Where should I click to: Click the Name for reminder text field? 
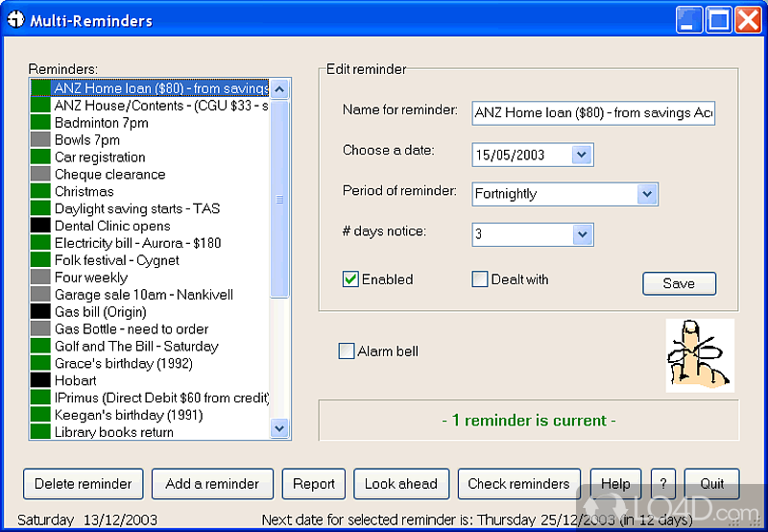(593, 113)
